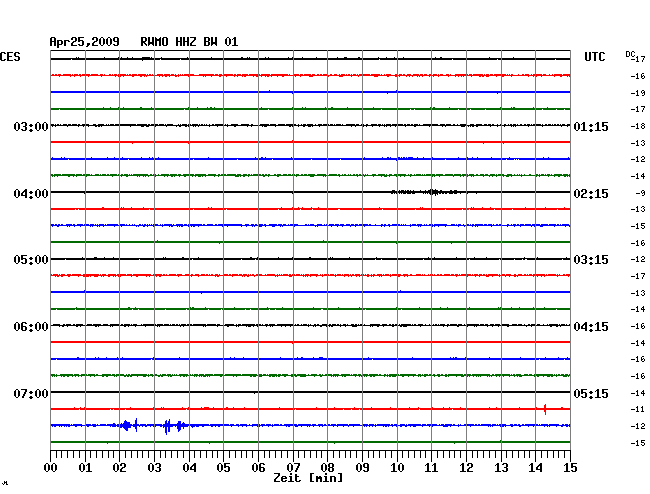Viewport: 650px width, 494px height.
Task: Click the 07:00 local time label
Action: coord(31,393)
